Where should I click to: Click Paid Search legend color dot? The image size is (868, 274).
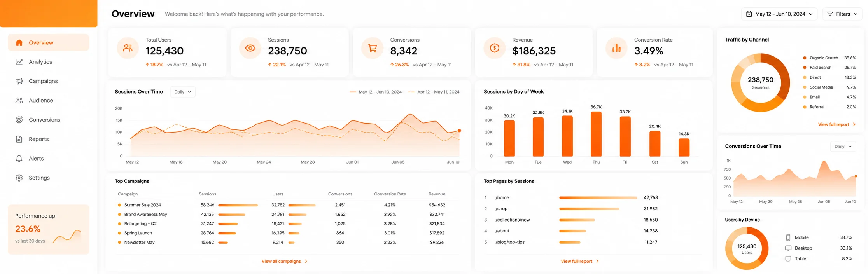(805, 68)
